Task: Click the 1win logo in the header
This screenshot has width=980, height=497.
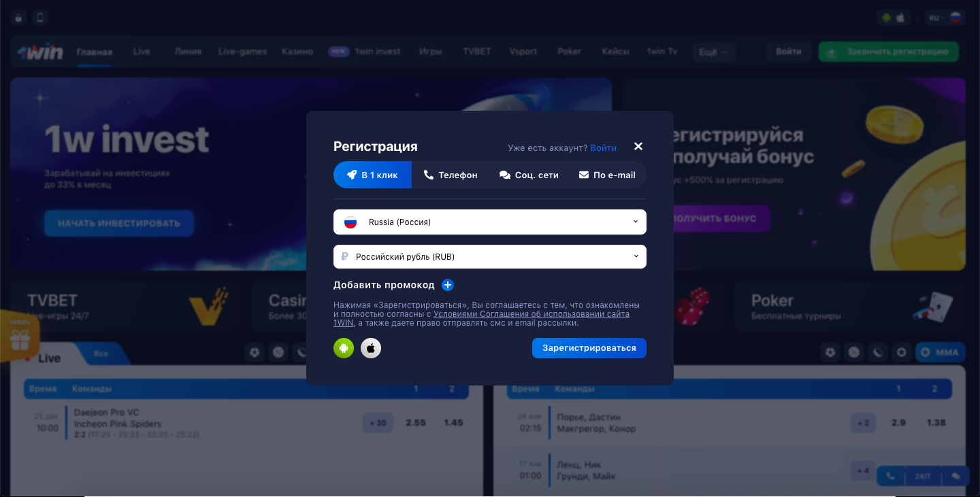Action: 40,52
